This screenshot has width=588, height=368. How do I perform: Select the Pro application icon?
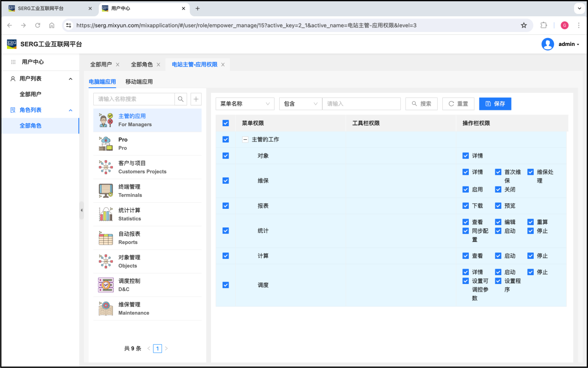tap(106, 144)
